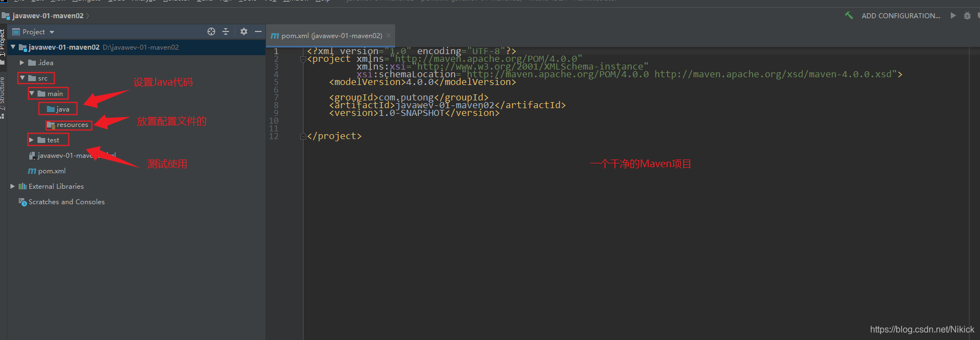Expand the External Libraries arrow
Screen dimensions: 980x340
(x=13, y=186)
